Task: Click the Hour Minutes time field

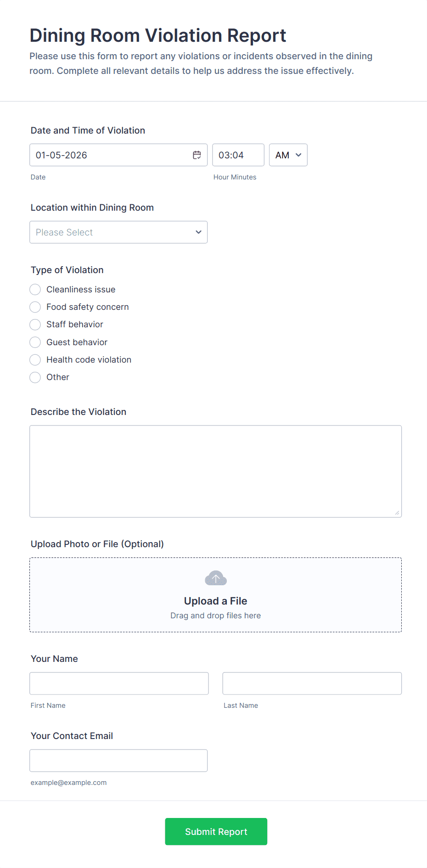Action: [238, 155]
